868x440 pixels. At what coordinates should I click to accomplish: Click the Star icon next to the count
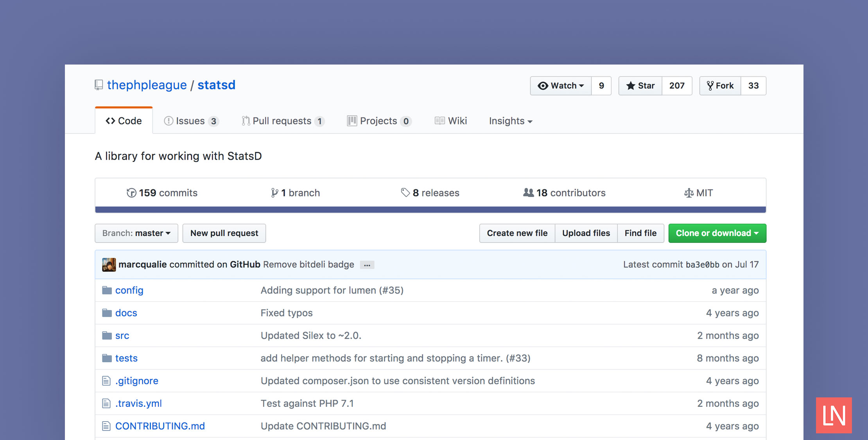(631, 86)
